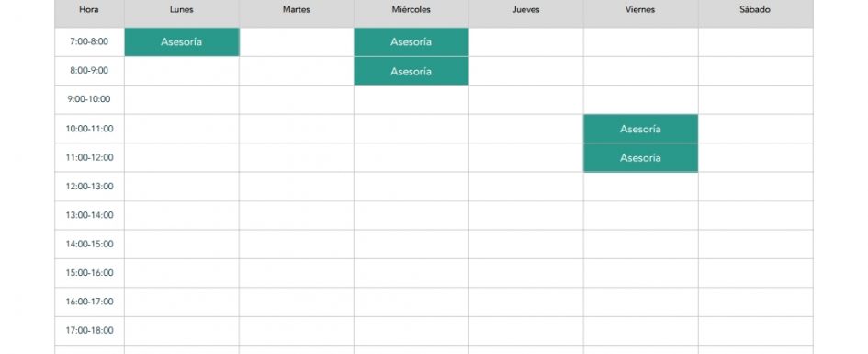
Task: Select the empty Lunes 14:00-15:00 cell
Action: tap(182, 245)
